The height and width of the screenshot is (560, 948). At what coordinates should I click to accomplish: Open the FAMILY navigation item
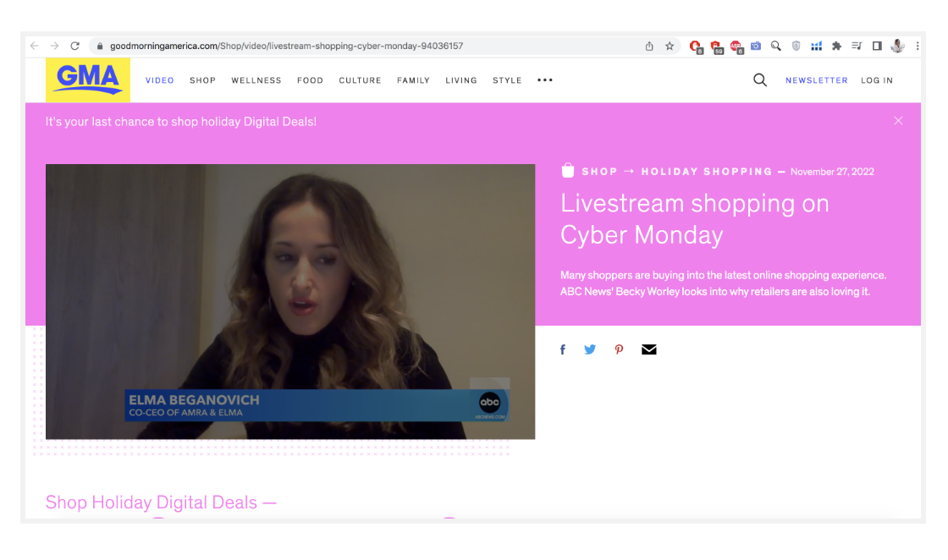coord(414,80)
